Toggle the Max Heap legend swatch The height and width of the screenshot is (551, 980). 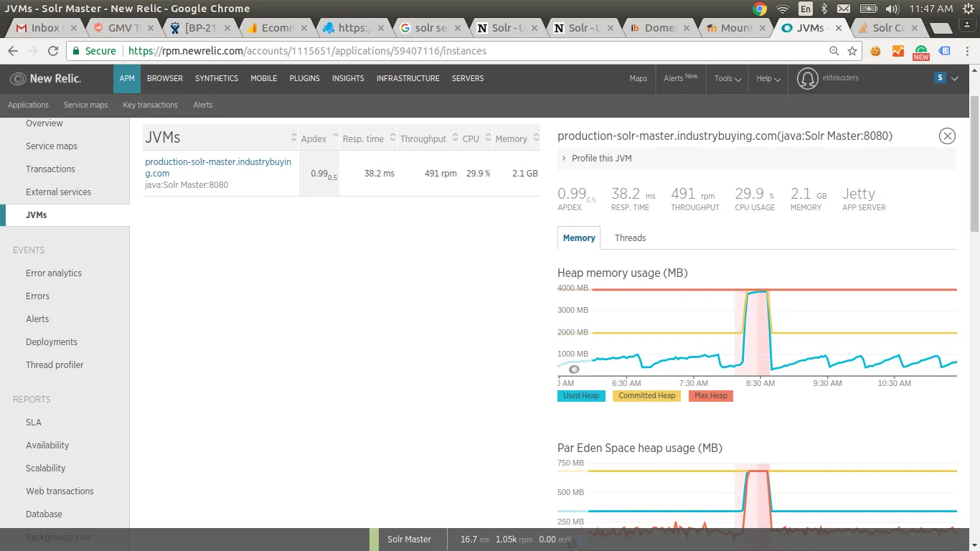[711, 396]
